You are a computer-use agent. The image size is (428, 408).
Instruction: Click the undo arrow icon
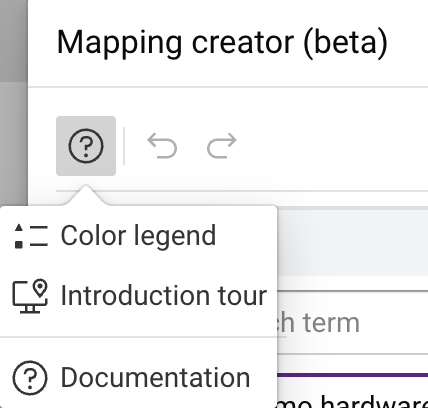pyautogui.click(x=162, y=146)
